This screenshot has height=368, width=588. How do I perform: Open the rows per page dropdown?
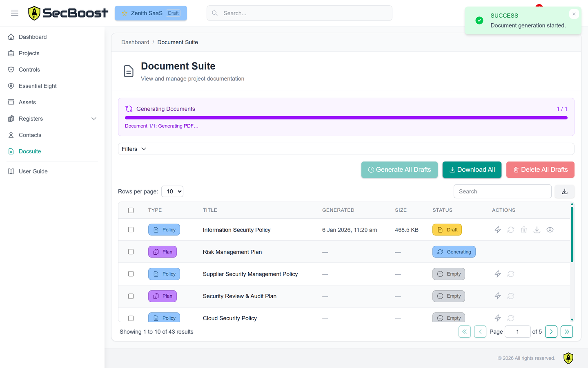pos(172,191)
